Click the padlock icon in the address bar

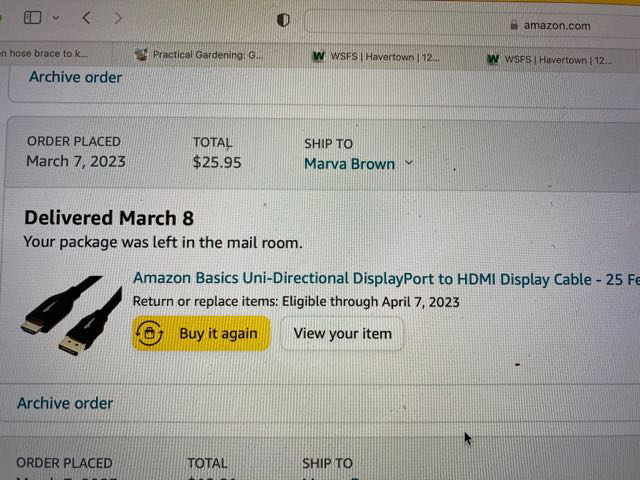pos(514,25)
